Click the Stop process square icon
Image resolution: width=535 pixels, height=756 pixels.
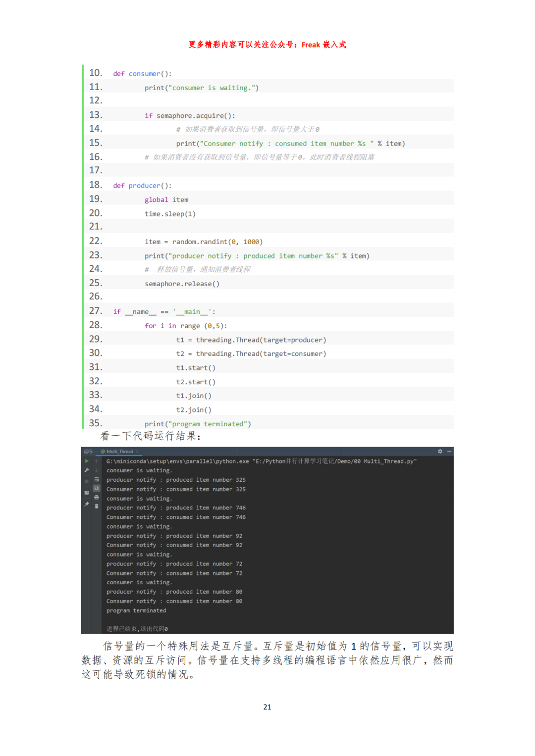point(87,481)
